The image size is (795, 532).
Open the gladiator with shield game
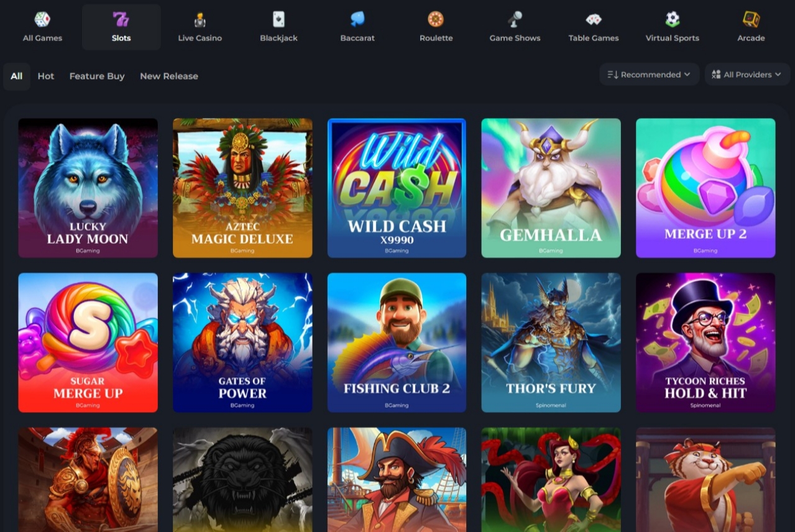pyautogui.click(x=88, y=480)
